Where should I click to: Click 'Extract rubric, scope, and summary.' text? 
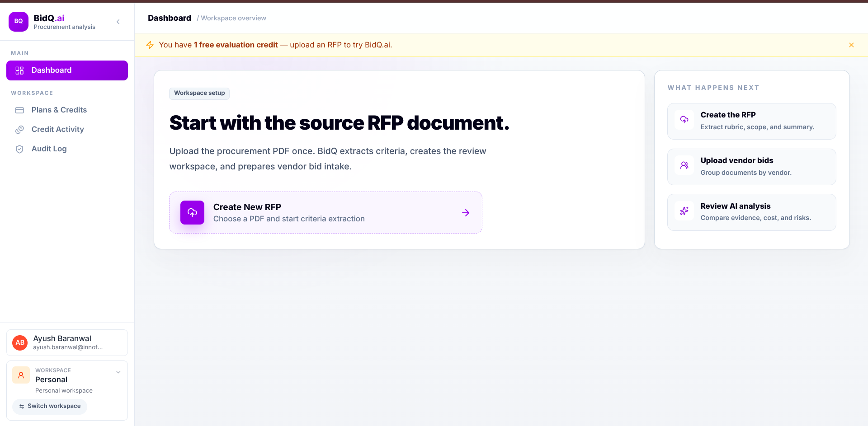point(757,127)
